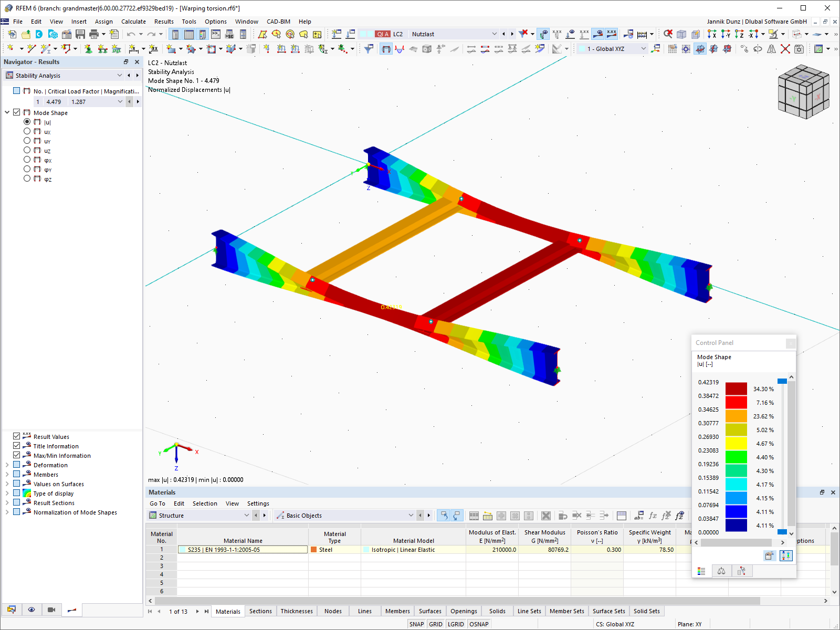Viewport: 840px width, 630px height.
Task: Open the Stability Analysis dropdown
Action: point(119,75)
